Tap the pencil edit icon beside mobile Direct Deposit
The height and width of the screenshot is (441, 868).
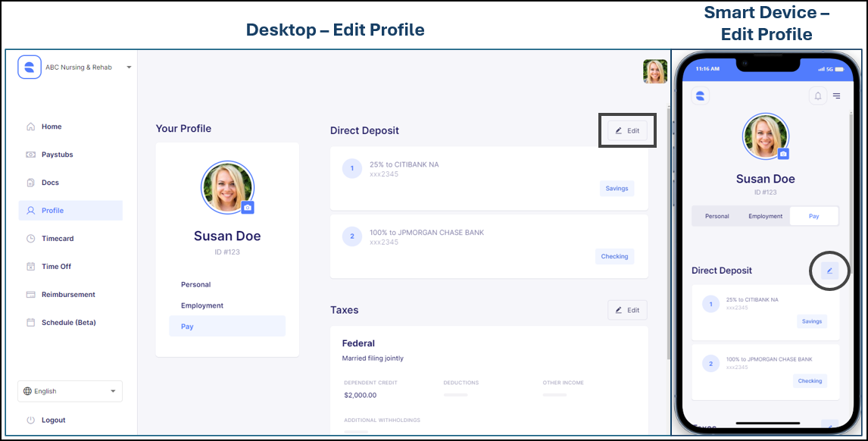coord(829,271)
